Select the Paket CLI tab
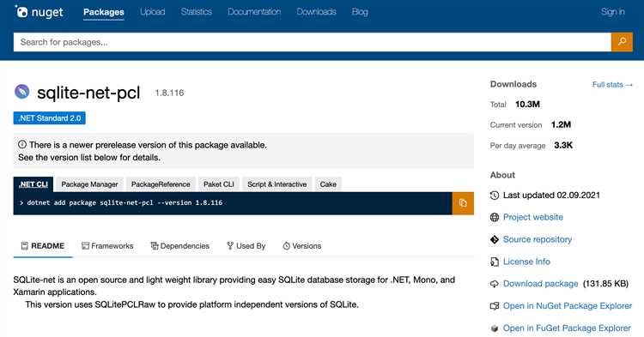The width and height of the screenshot is (644, 337). 218,184
